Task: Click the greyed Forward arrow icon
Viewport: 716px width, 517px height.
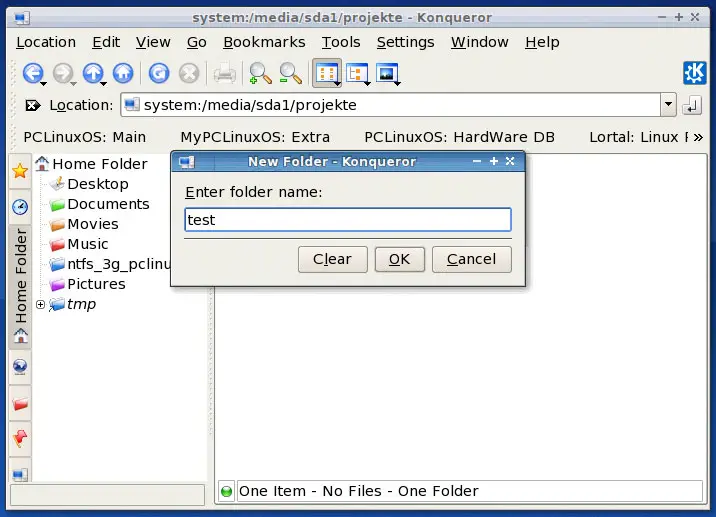Action: pyautogui.click(x=63, y=73)
